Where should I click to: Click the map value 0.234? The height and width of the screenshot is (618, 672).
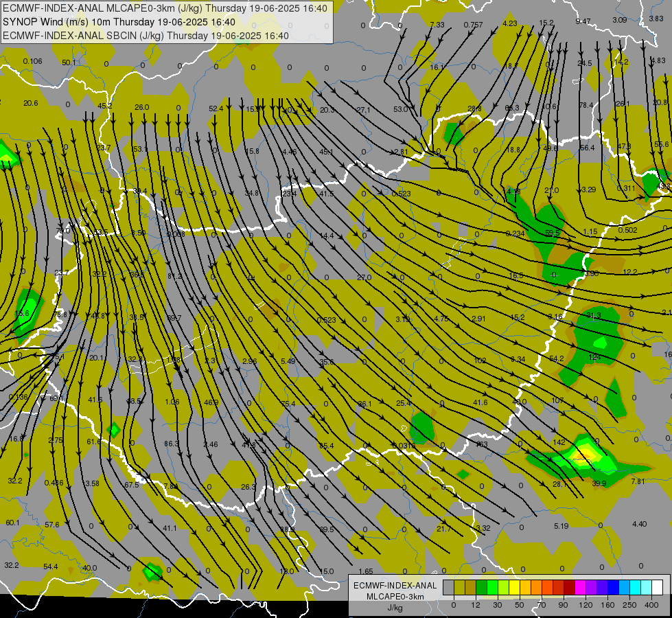515,233
